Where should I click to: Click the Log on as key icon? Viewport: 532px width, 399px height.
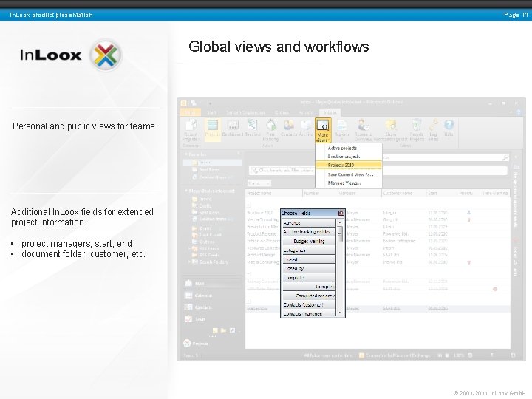(433, 130)
